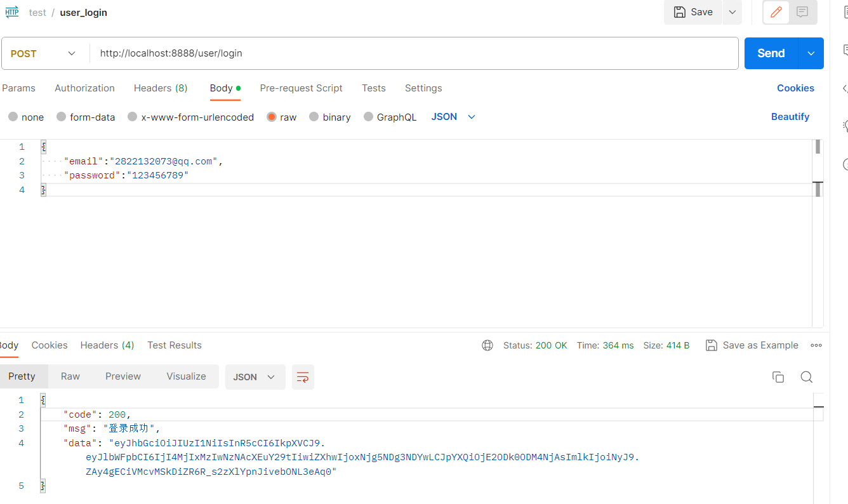Screen dimensions: 848x504
Task: Open the POST method dropdown
Action: 44,53
